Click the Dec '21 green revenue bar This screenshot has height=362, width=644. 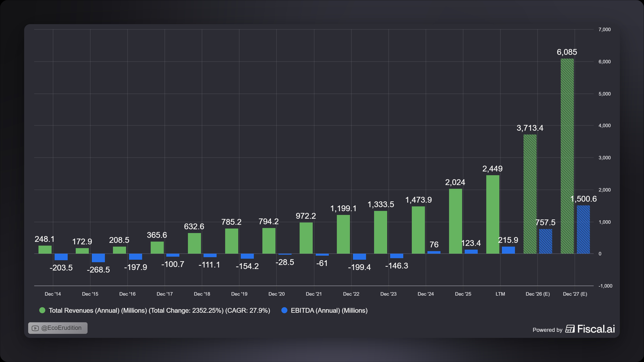click(x=306, y=238)
